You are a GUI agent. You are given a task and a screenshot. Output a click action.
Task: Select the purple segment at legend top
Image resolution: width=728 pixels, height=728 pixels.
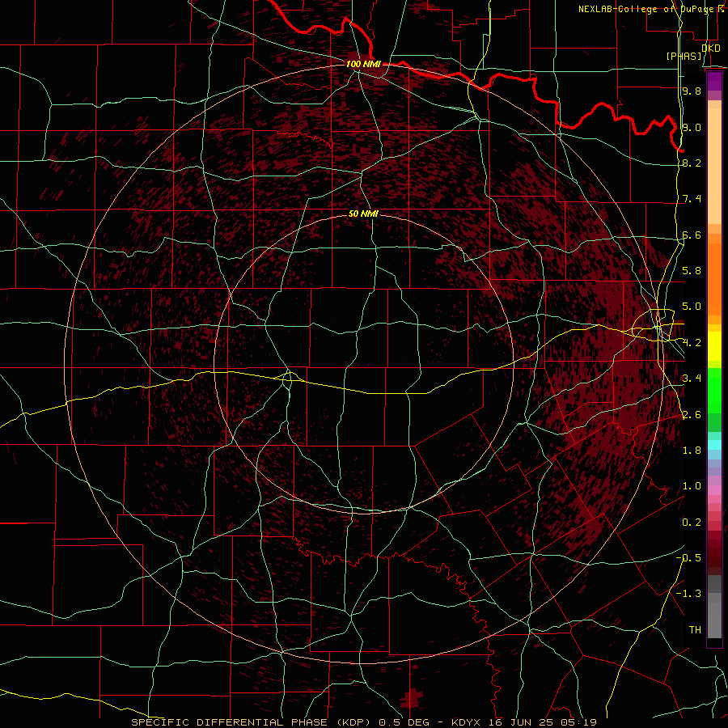coord(714,81)
